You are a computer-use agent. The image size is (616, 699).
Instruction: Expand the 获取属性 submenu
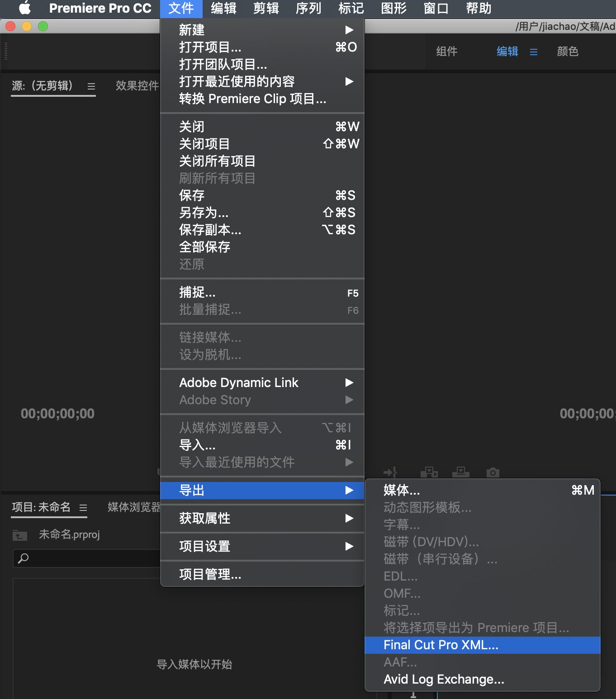point(262,518)
